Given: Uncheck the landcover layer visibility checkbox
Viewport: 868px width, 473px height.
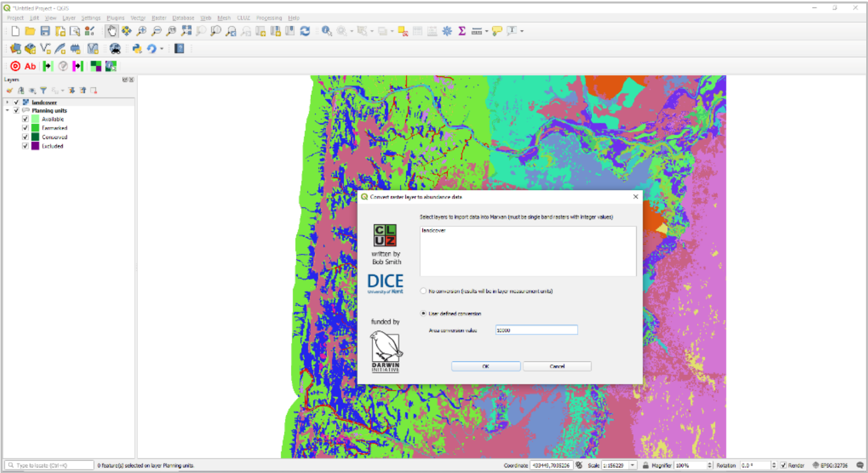Looking at the screenshot, I should (x=16, y=103).
